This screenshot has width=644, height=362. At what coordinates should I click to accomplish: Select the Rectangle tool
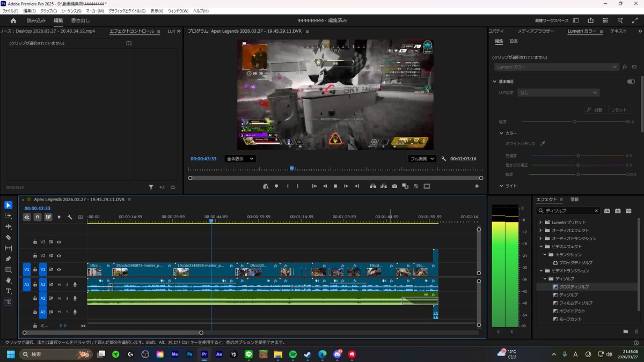click(8, 269)
